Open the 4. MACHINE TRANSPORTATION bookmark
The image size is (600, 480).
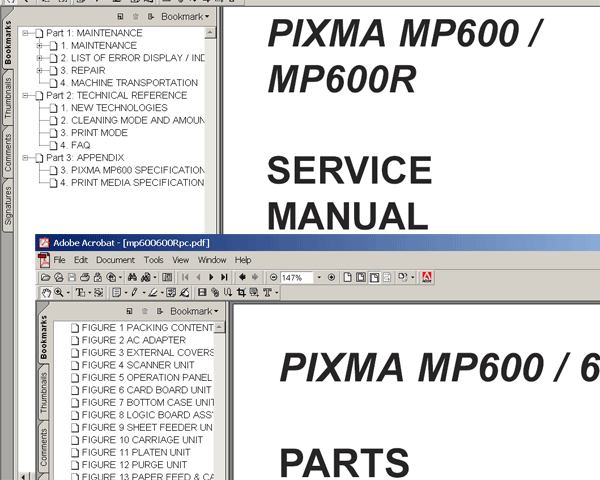click(x=129, y=83)
